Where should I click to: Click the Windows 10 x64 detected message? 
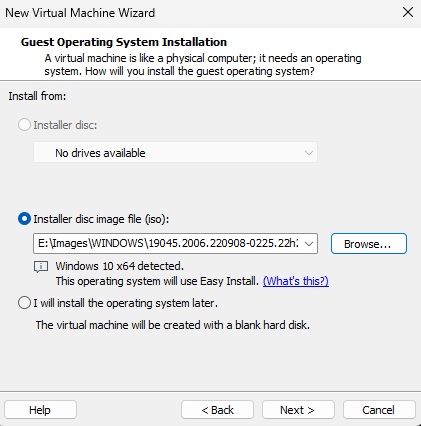(120, 266)
